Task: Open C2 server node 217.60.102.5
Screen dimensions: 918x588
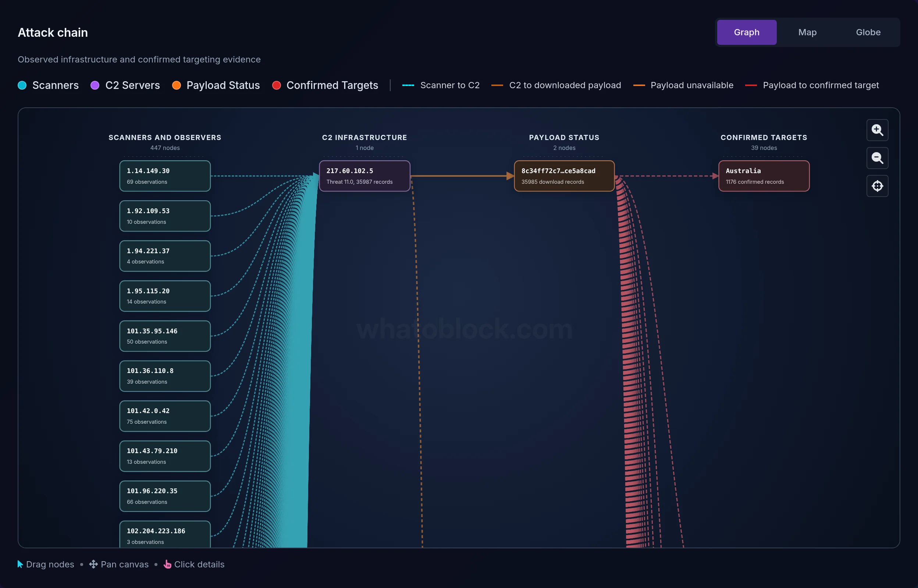Action: [x=364, y=176]
